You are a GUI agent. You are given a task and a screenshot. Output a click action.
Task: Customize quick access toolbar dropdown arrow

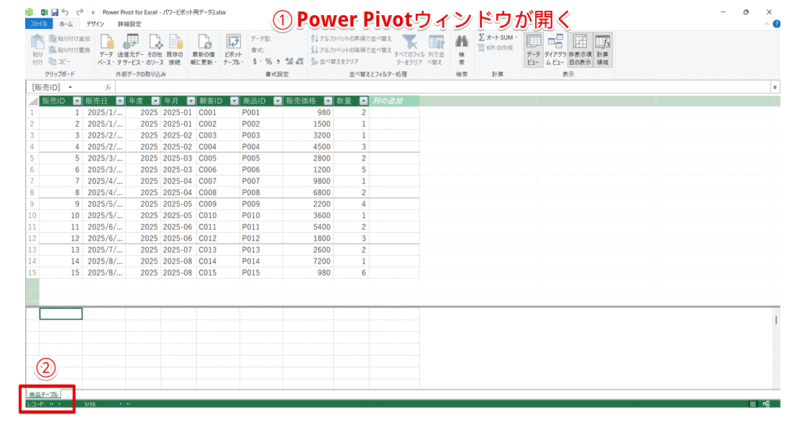(93, 12)
